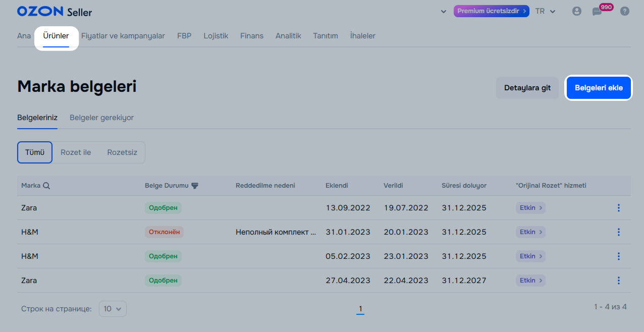Click the date 31.12.2027
This screenshot has height=332, width=644.
click(x=464, y=281)
